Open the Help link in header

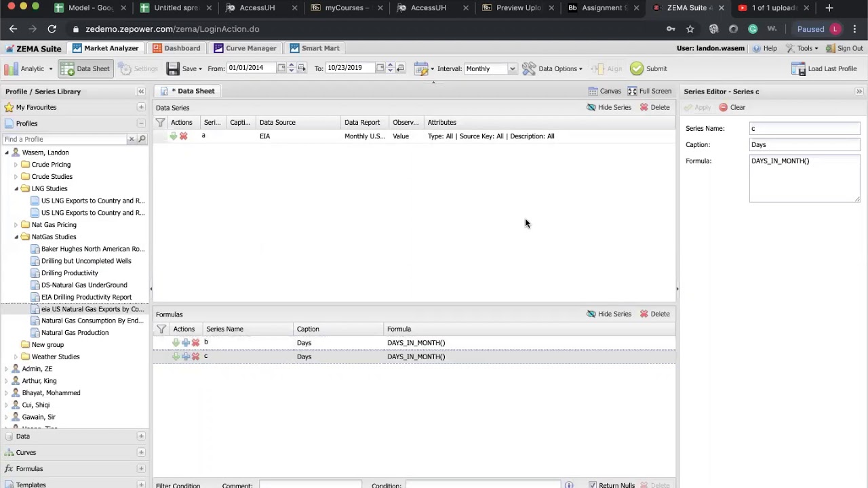tap(764, 48)
